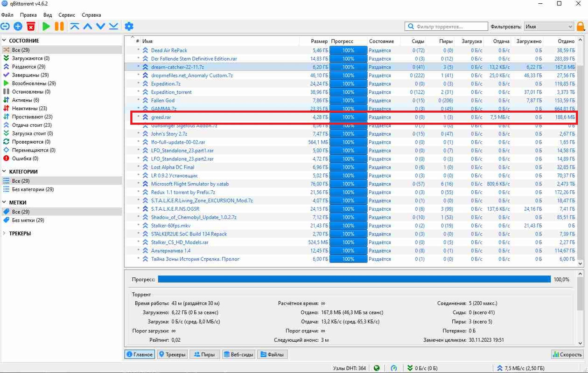Sort torrents by the Состояние column header

(381, 41)
